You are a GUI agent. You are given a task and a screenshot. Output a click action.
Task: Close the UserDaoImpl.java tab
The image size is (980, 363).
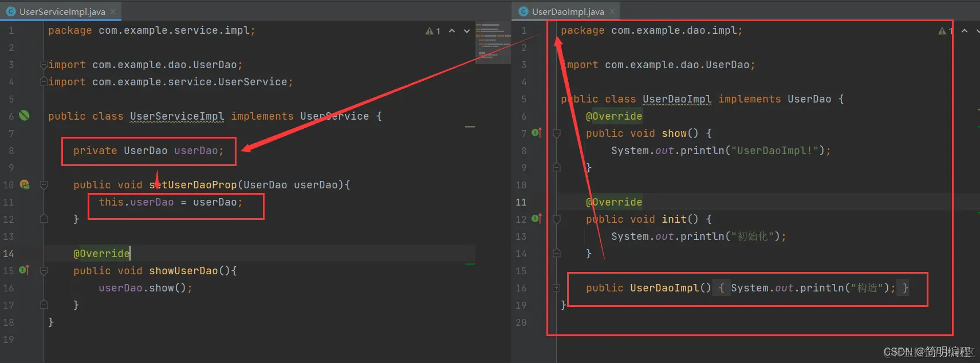[x=612, y=11]
